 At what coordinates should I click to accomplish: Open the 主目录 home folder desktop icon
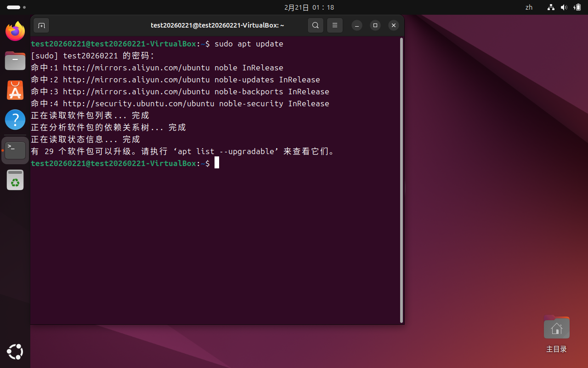point(556,328)
